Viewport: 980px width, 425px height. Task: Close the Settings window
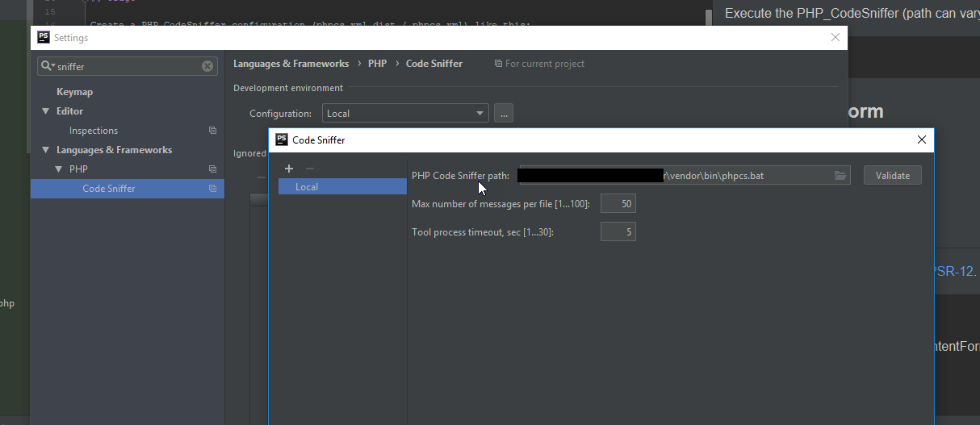pos(836,37)
